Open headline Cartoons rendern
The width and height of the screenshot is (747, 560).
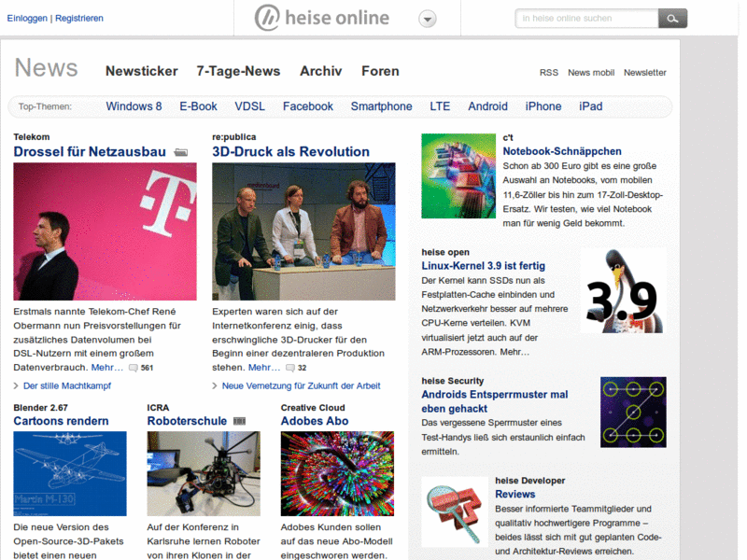61,421
